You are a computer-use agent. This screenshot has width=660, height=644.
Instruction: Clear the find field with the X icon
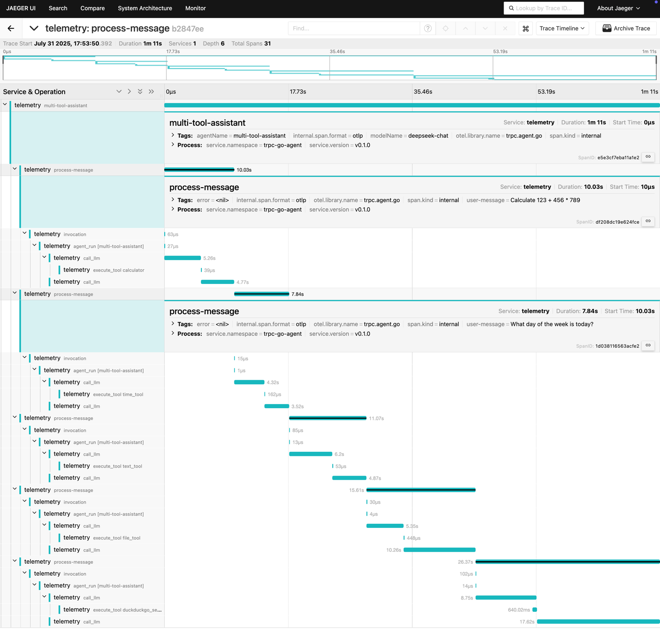pos(505,28)
